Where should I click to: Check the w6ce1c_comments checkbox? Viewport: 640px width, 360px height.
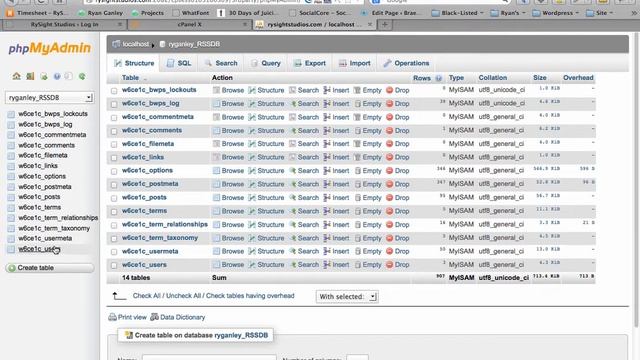[114, 131]
